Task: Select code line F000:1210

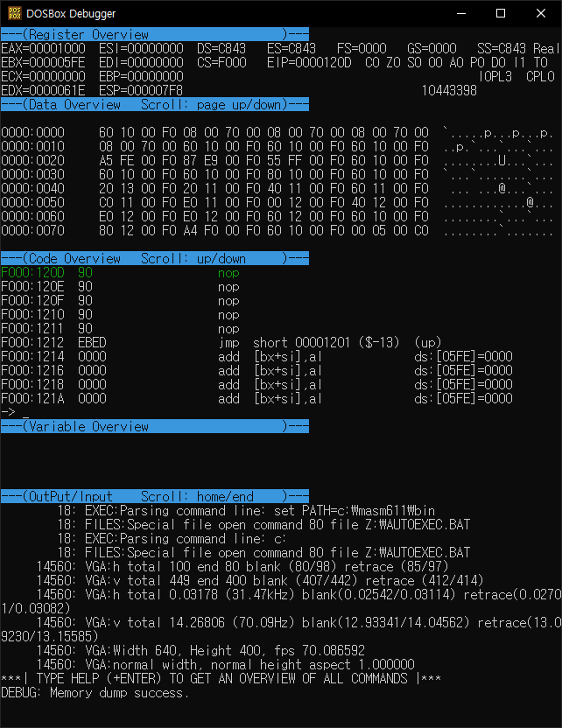Action: 120,314
